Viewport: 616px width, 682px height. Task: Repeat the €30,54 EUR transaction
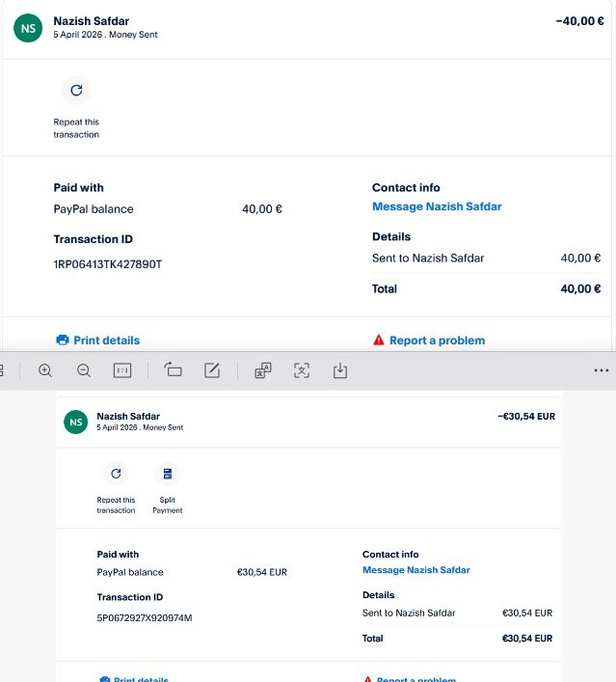pos(116,474)
